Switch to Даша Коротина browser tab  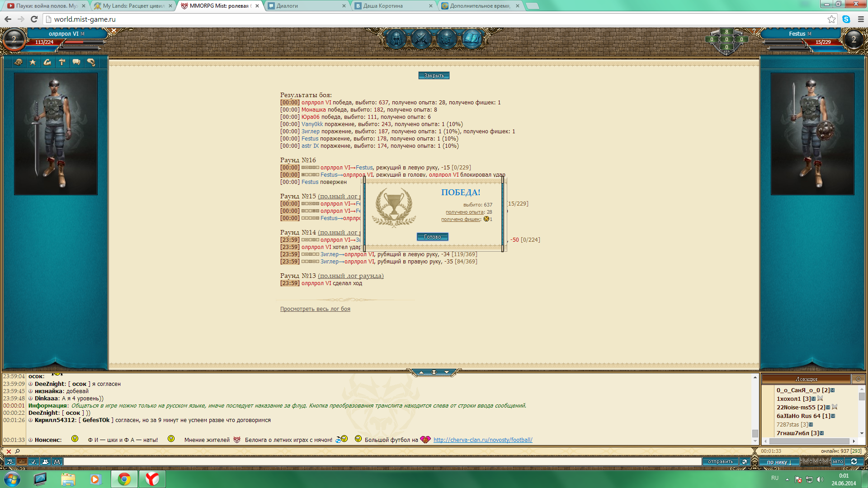click(393, 6)
